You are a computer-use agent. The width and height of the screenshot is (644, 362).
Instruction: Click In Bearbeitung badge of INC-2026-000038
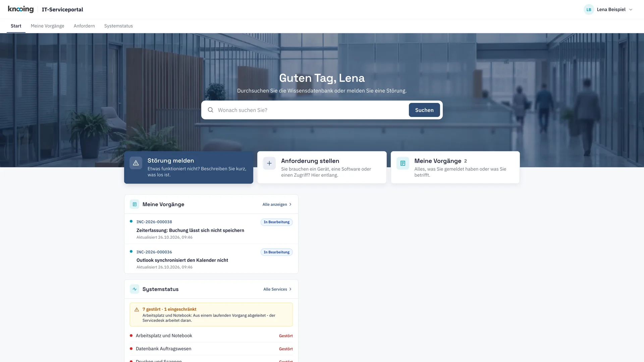(276, 222)
